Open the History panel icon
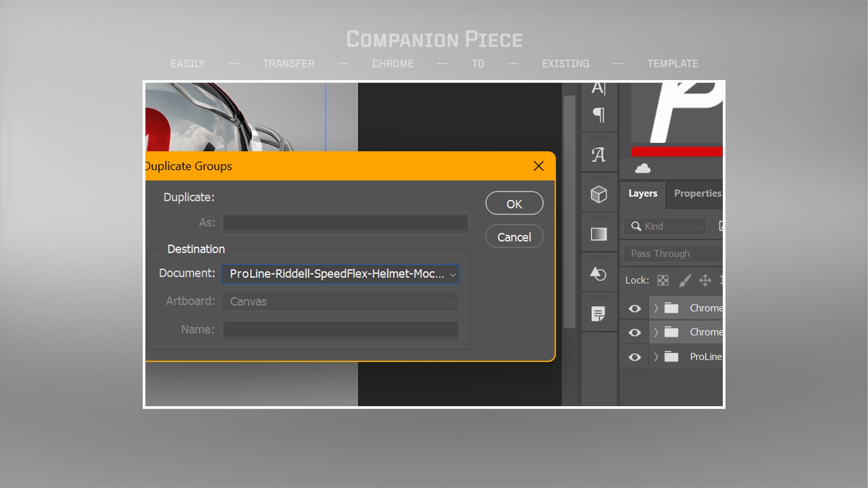 [x=599, y=274]
